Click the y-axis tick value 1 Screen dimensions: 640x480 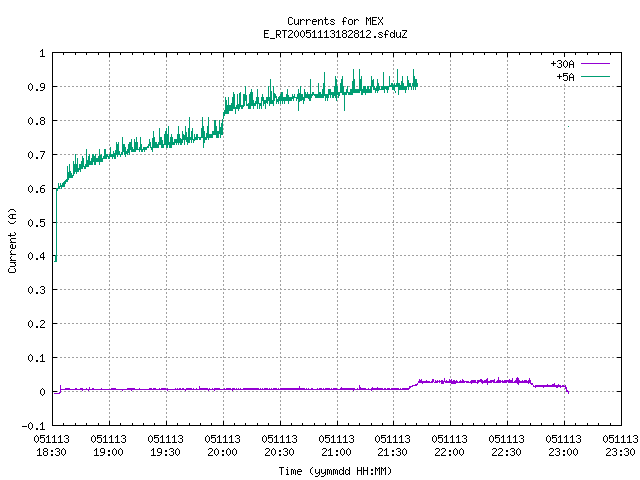(42, 53)
